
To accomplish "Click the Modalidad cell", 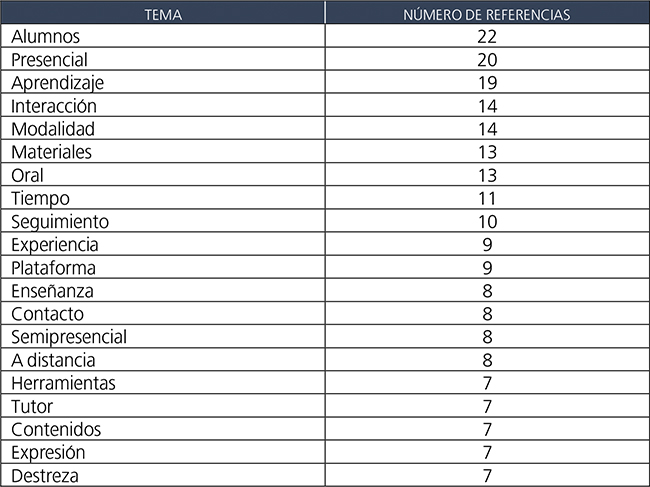I will (53, 129).
